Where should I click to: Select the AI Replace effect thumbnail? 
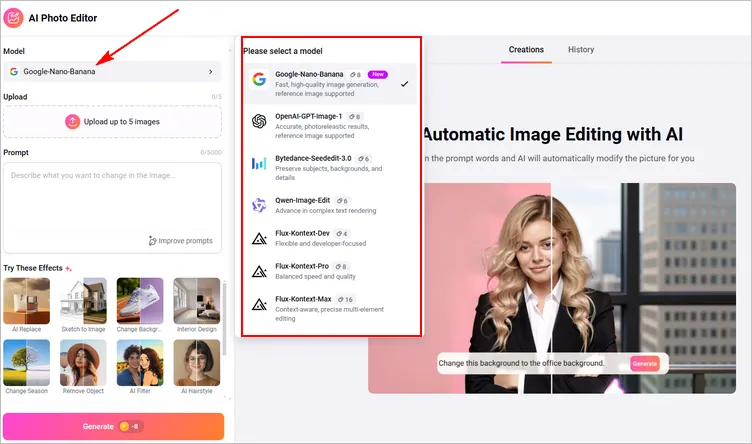click(26, 301)
